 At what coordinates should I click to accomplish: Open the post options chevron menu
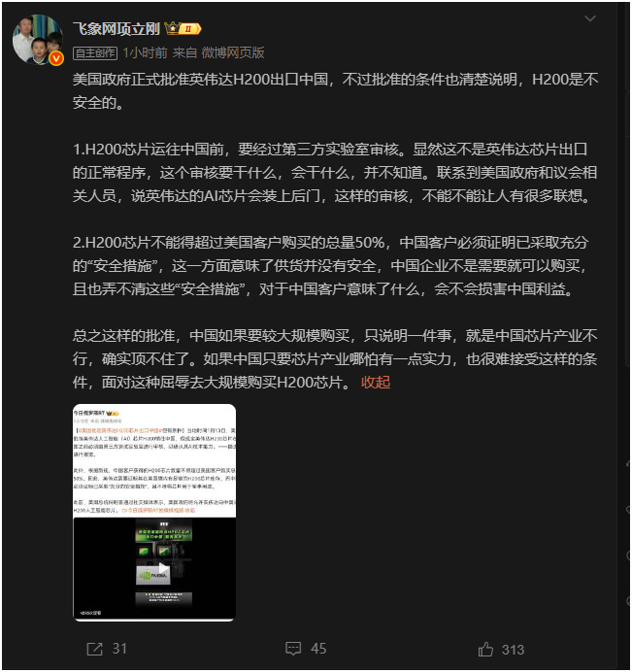pyautogui.click(x=590, y=18)
